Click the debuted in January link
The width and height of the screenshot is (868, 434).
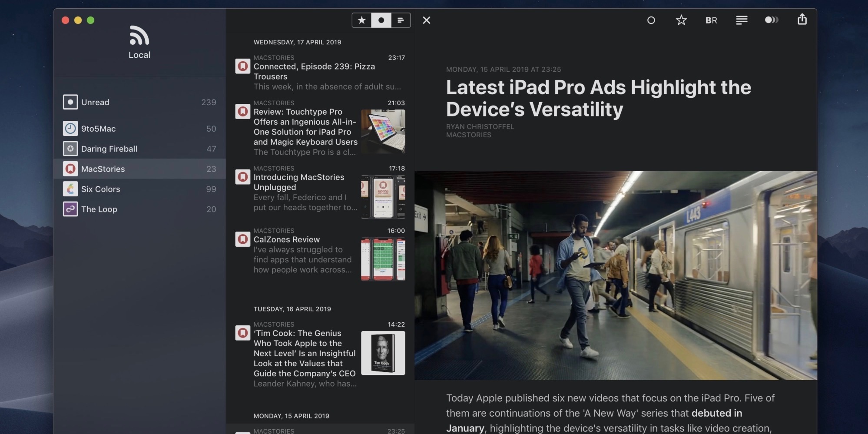coord(717,413)
